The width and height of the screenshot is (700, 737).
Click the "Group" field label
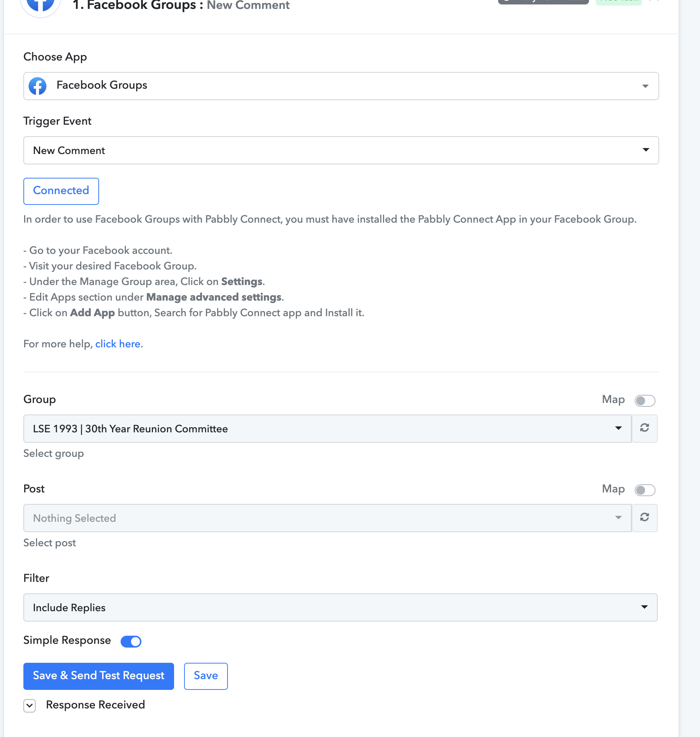click(40, 399)
